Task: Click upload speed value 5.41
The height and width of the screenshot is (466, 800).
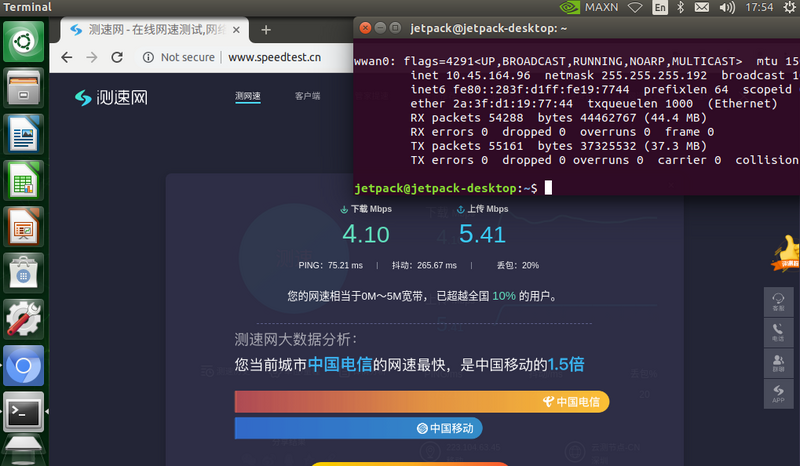Action: 482,234
